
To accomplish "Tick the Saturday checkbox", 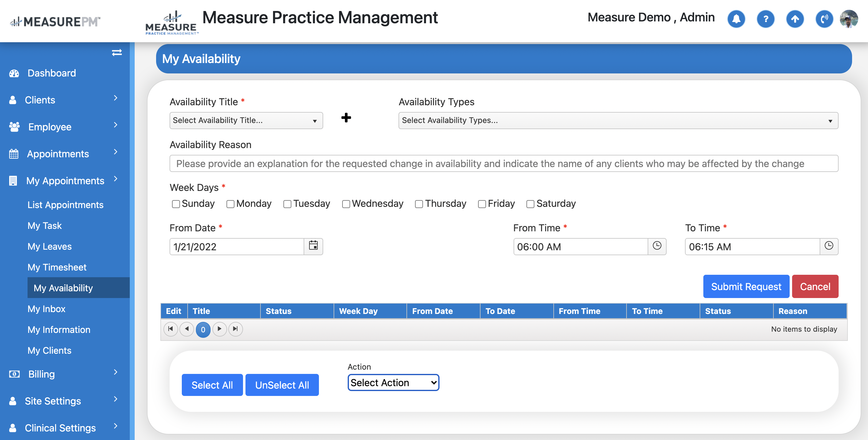I will [x=530, y=204].
